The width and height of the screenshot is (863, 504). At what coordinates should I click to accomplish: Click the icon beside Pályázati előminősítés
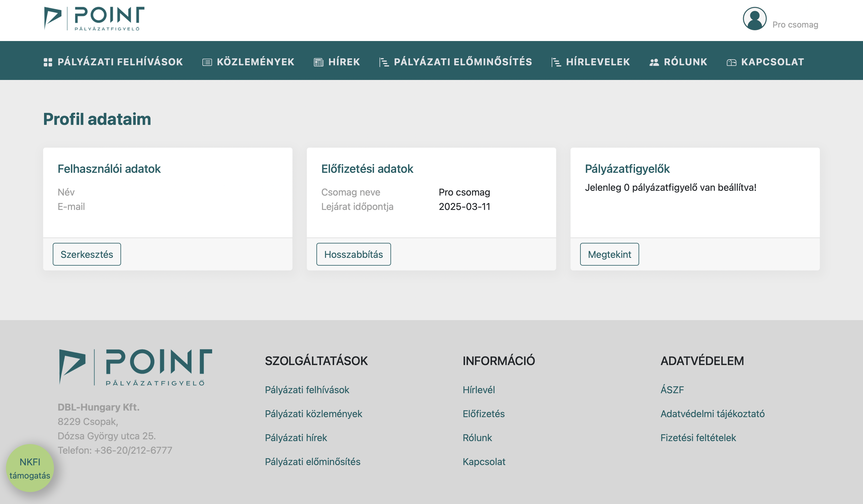pos(384,62)
